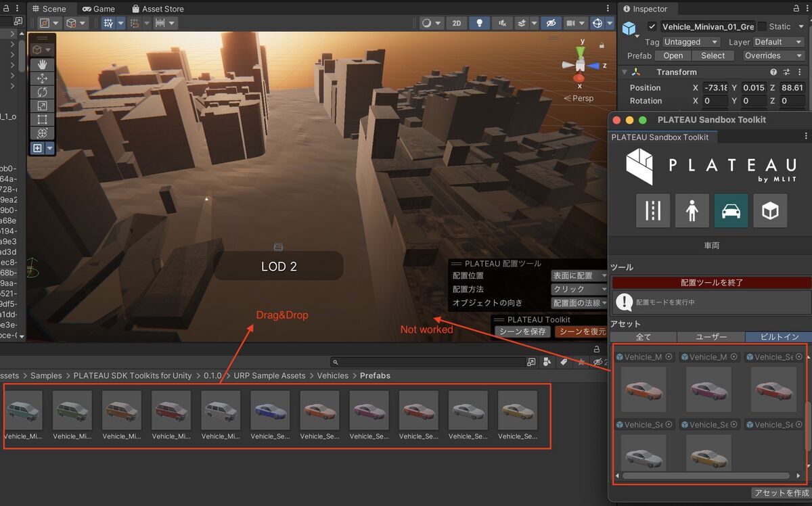This screenshot has height=506, width=812.
Task: Click シーンを保存 button
Action: click(522, 331)
